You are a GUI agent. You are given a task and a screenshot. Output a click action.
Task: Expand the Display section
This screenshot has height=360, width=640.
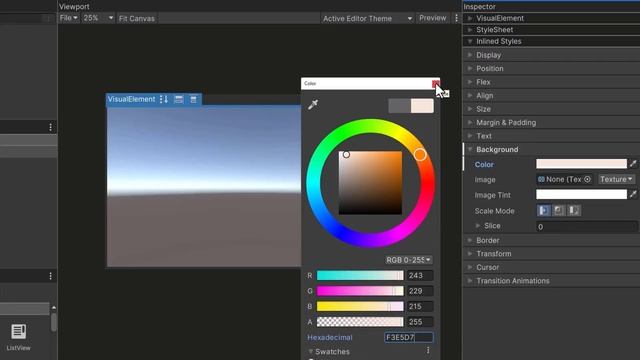(x=470, y=55)
